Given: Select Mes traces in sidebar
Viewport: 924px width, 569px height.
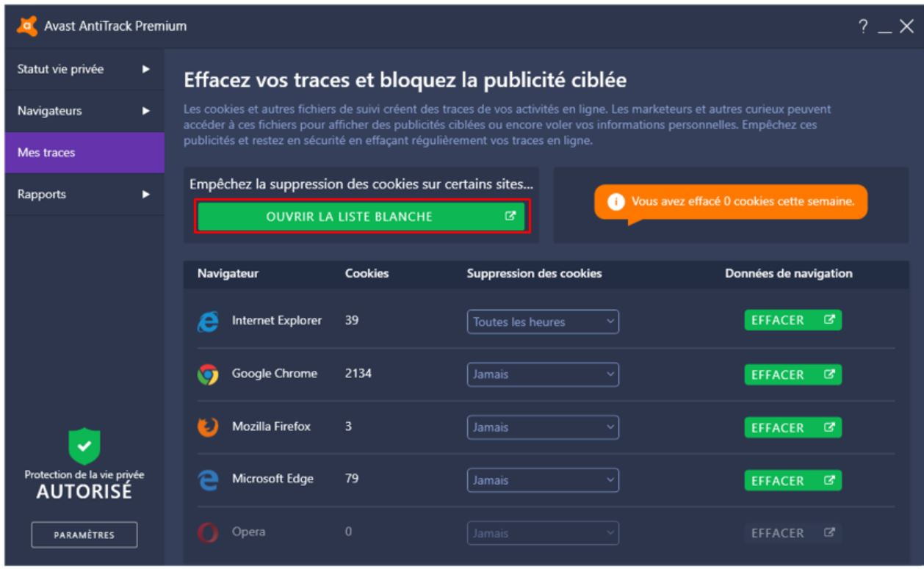Looking at the screenshot, I should (84, 153).
